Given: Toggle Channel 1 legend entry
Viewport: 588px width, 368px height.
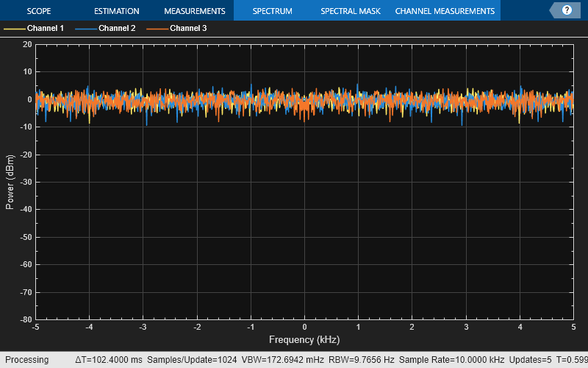Looking at the screenshot, I should [x=34, y=28].
